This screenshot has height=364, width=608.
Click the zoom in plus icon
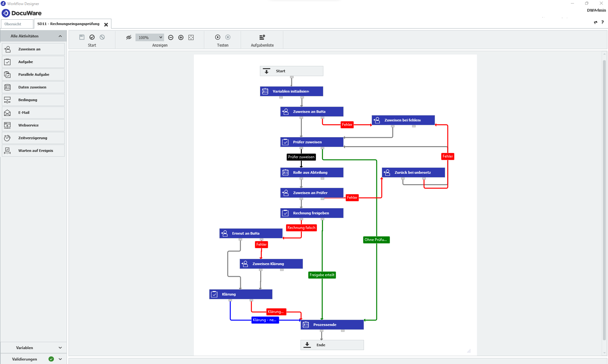[x=181, y=37]
